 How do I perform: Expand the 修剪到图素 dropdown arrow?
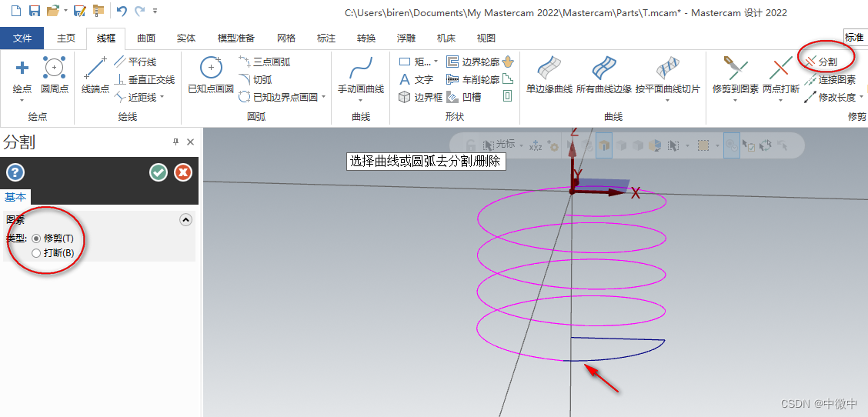[x=735, y=101]
